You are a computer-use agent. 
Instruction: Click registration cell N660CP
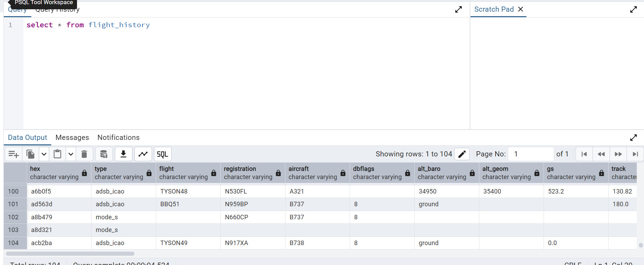pos(253,217)
